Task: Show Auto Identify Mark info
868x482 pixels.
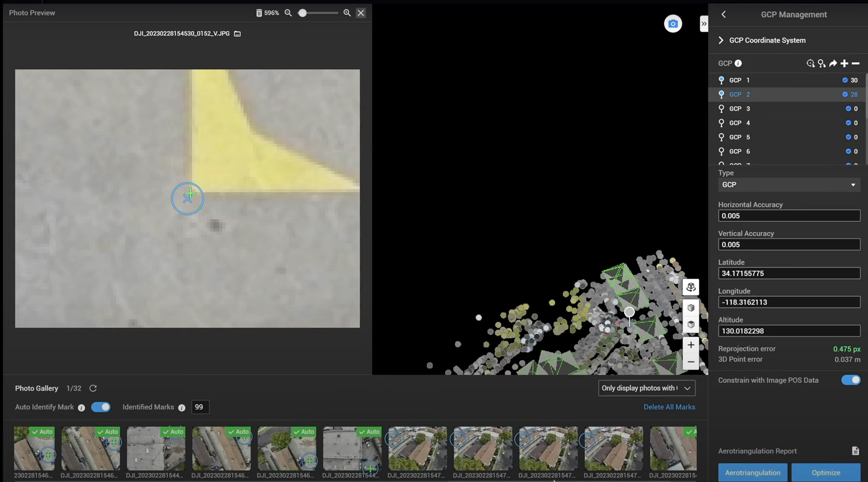Action: coord(81,408)
